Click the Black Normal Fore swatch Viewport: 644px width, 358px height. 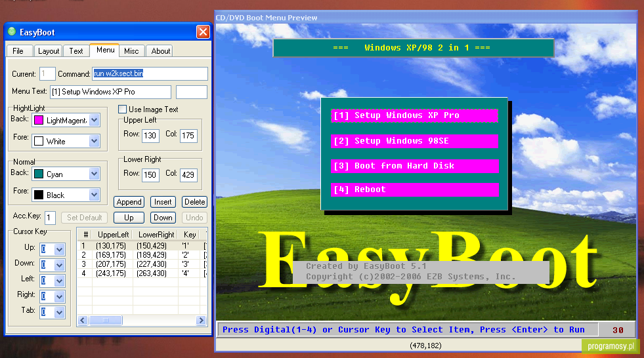tap(39, 195)
